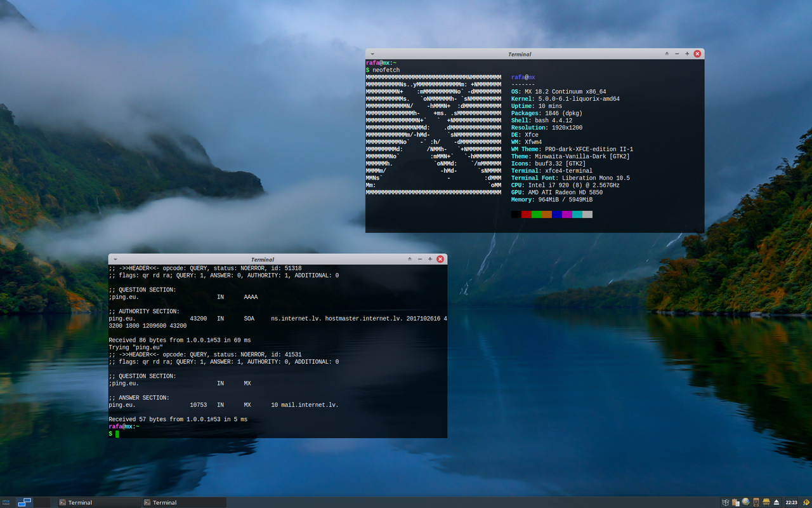The width and height of the screenshot is (812, 508).
Task: Click the 'Kernel: 5.0.0-6.1-liquorix-amd64' line
Action: pos(565,99)
